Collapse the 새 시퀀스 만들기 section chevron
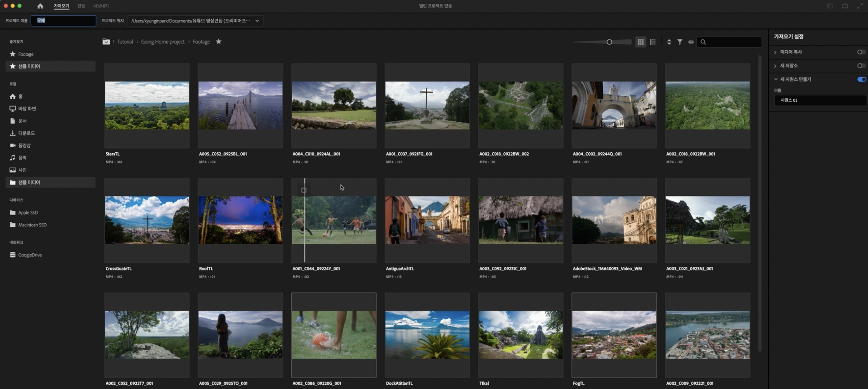Image resolution: width=868 pixels, height=389 pixels. pos(775,79)
